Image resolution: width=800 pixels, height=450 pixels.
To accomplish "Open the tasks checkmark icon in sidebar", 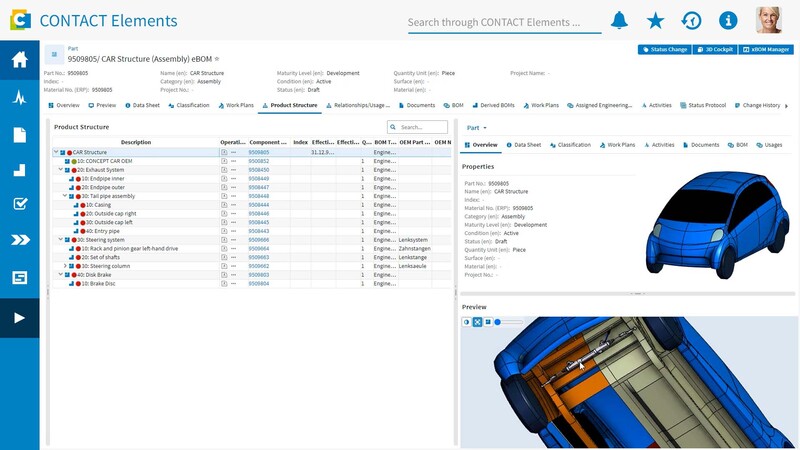I will [x=19, y=204].
